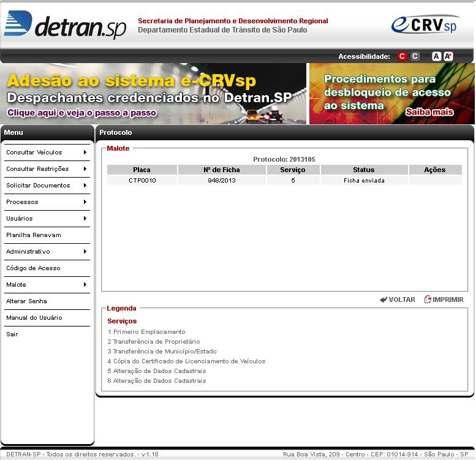476x460 pixels.
Task: Expand Usuários submenu arrow
Action: 85,219
